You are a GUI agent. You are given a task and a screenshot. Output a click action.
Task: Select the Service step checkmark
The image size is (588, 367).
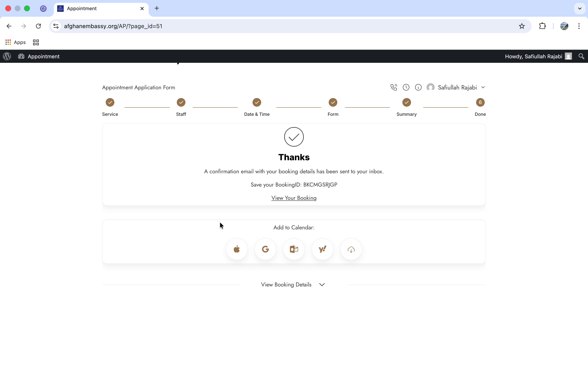coord(110,102)
